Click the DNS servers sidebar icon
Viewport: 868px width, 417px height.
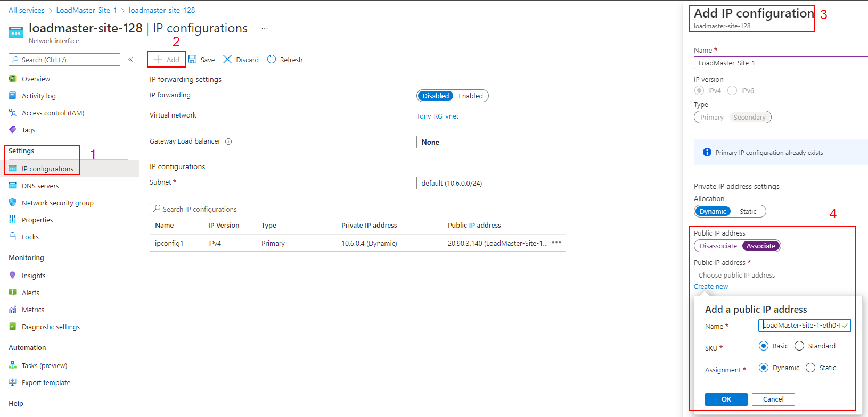tap(13, 186)
